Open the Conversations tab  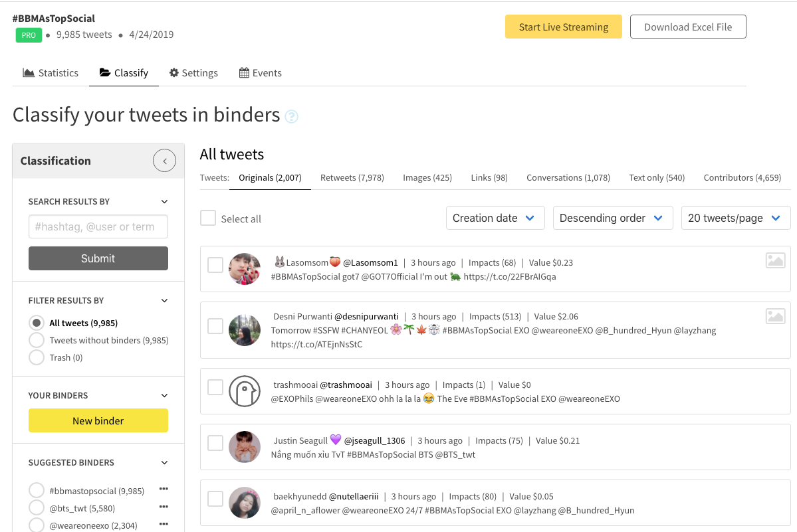point(568,177)
